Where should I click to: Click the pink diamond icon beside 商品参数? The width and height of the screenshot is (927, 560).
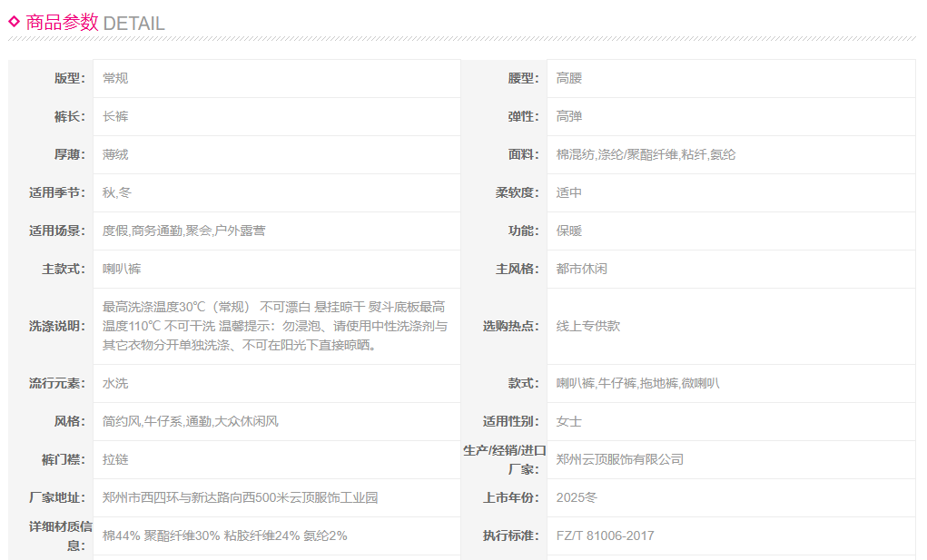pyautogui.click(x=15, y=21)
